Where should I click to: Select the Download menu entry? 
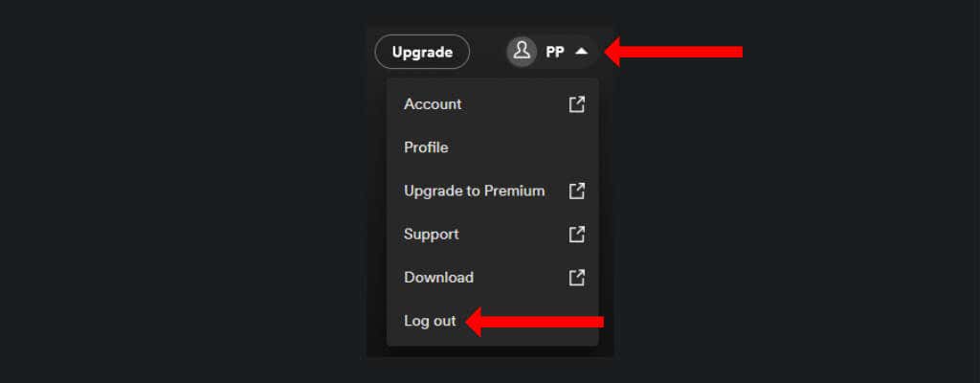438,277
